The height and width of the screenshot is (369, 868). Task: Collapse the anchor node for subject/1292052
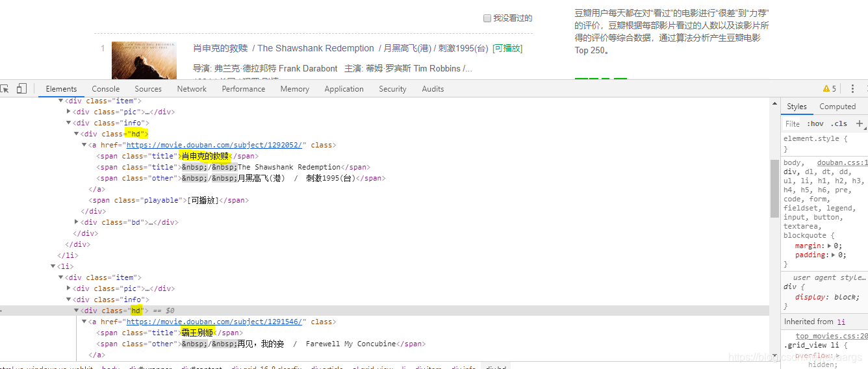point(84,145)
